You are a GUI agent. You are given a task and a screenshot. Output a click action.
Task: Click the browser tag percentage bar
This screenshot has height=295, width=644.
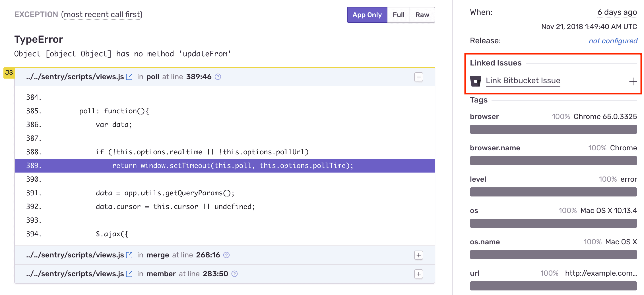click(x=553, y=129)
